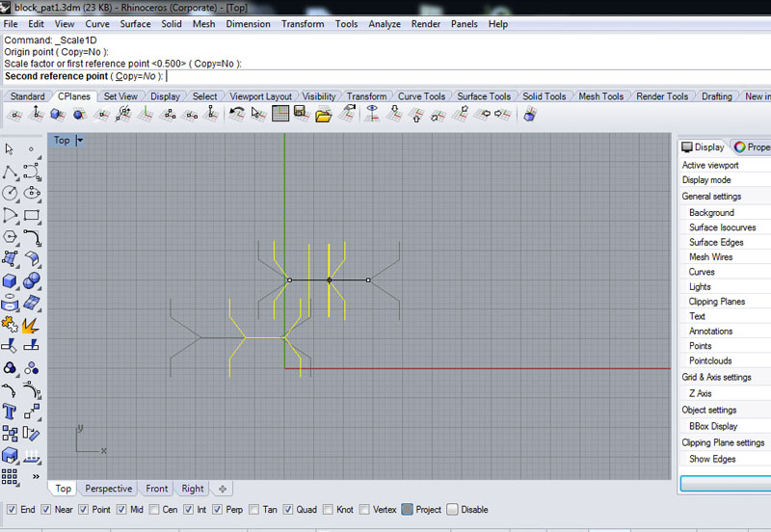Click the midpoint handle of selected line

tap(329, 280)
